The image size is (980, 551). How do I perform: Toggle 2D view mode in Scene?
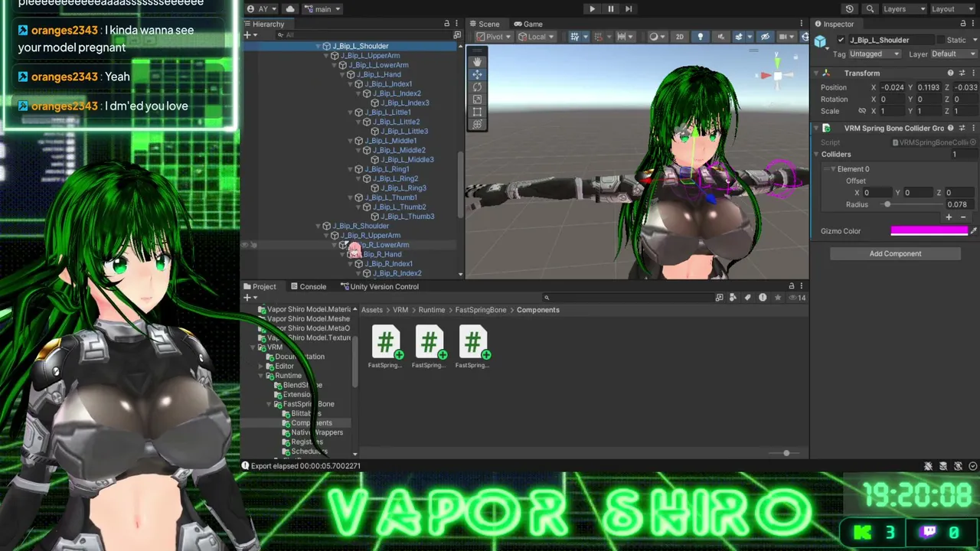[x=679, y=37]
